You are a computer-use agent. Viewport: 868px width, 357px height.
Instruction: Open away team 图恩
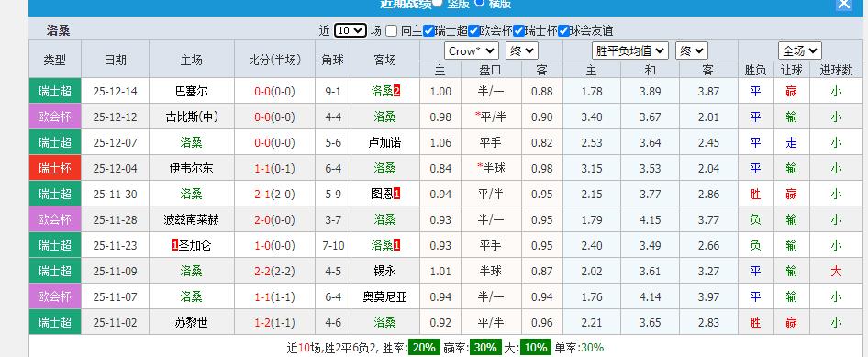click(382, 195)
